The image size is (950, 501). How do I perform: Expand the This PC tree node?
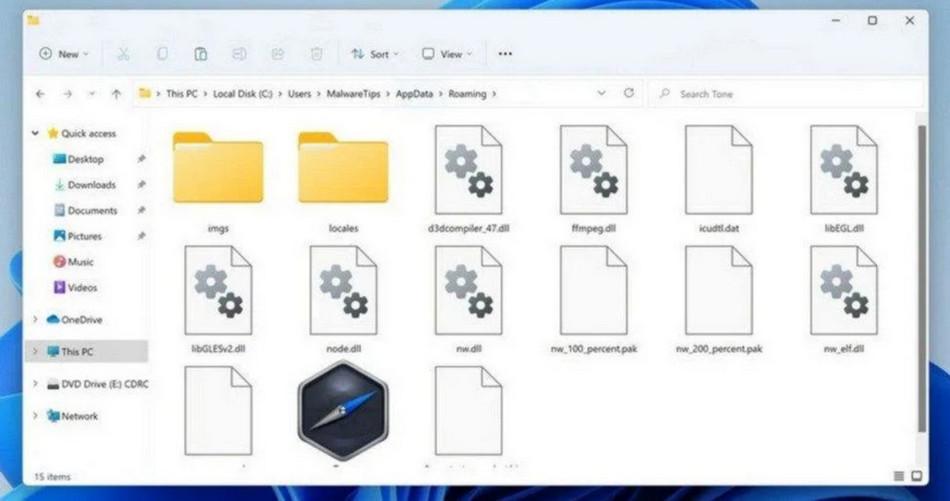coord(35,351)
